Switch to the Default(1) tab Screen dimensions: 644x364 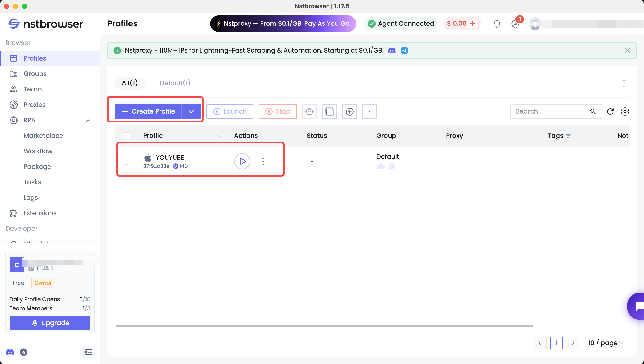[x=175, y=83]
